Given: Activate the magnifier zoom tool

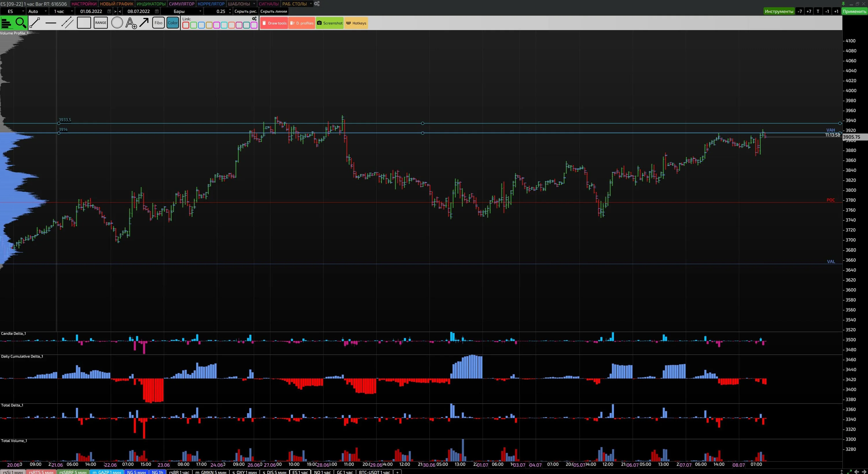Looking at the screenshot, I should [21, 23].
